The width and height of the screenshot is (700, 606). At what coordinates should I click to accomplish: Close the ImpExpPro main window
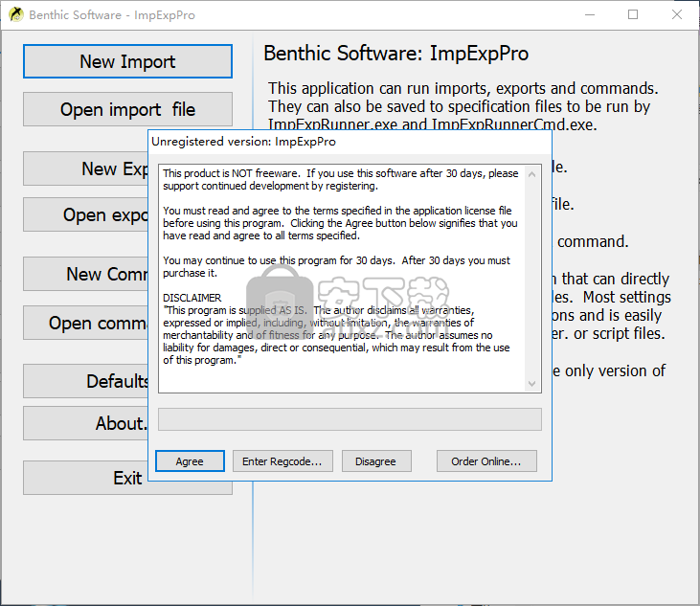pos(677,14)
